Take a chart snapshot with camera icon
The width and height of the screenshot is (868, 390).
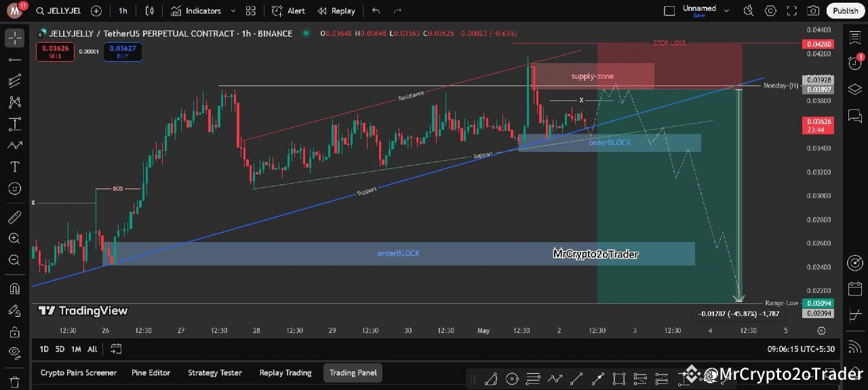[x=813, y=11]
